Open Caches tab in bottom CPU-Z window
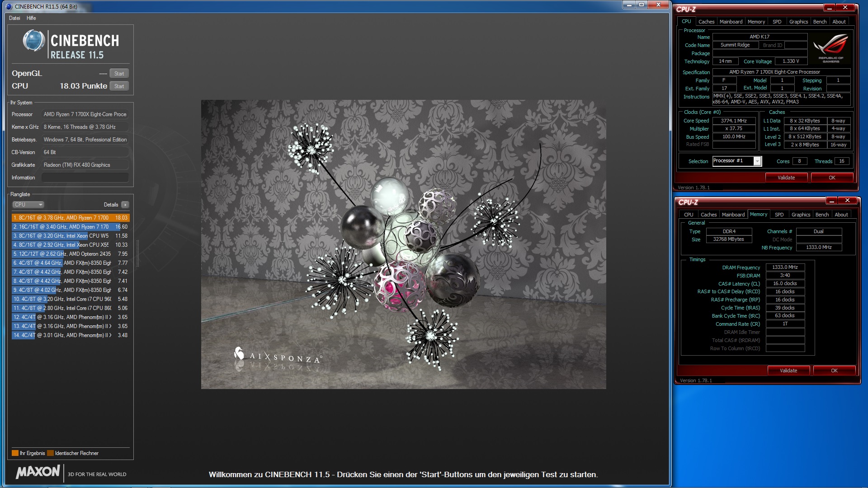This screenshot has height=488, width=868. tap(708, 215)
